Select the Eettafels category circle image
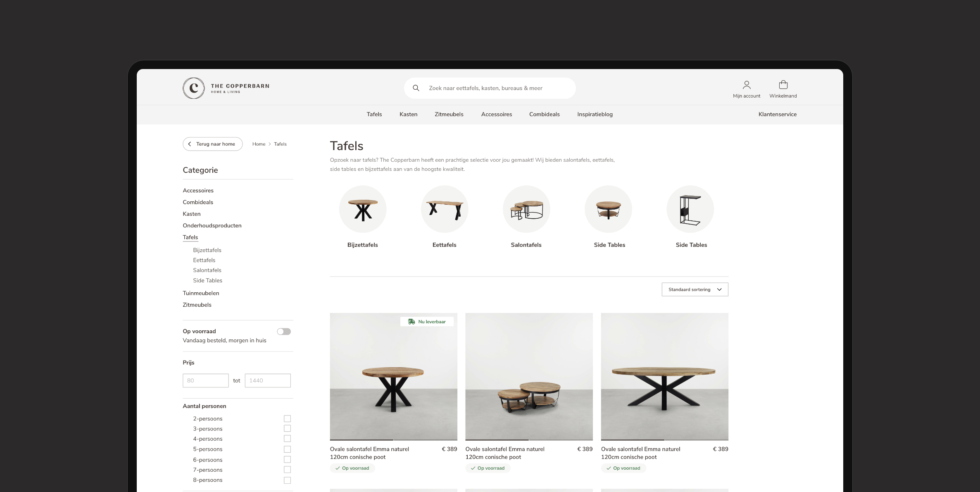This screenshot has width=980, height=492. coord(444,209)
